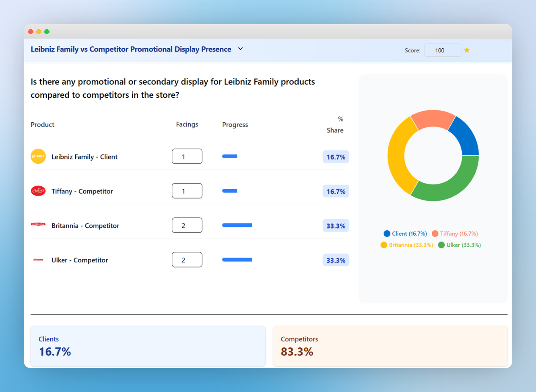The image size is (536, 392).
Task: Toggle the Client (16.7%) legend entry
Action: (x=405, y=233)
